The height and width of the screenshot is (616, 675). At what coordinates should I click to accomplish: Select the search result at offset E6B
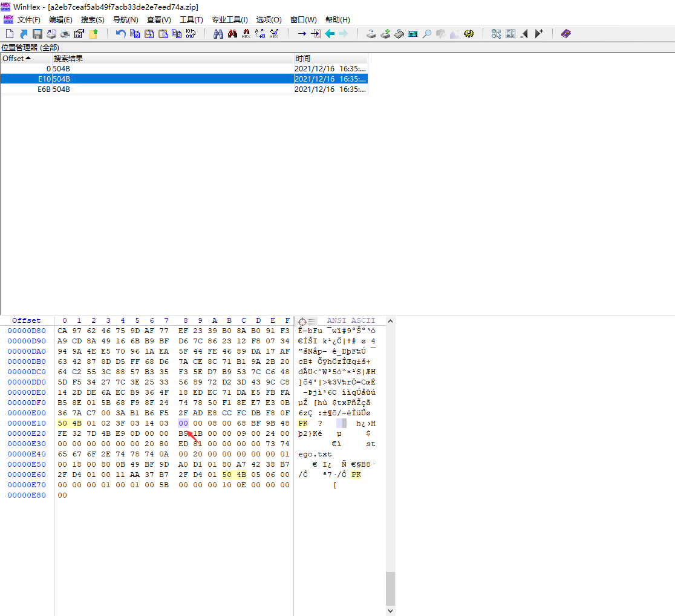point(184,89)
